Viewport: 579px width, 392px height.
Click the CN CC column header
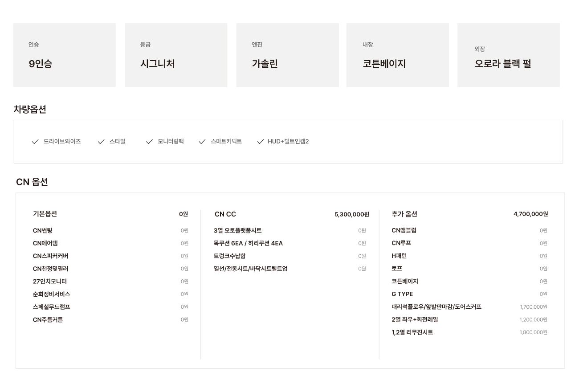tap(225, 214)
